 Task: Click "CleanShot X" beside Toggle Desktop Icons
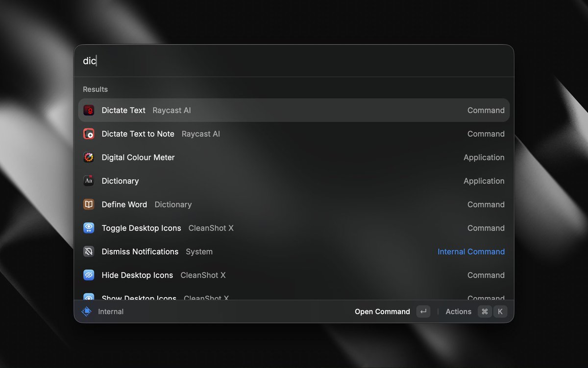pyautogui.click(x=211, y=228)
